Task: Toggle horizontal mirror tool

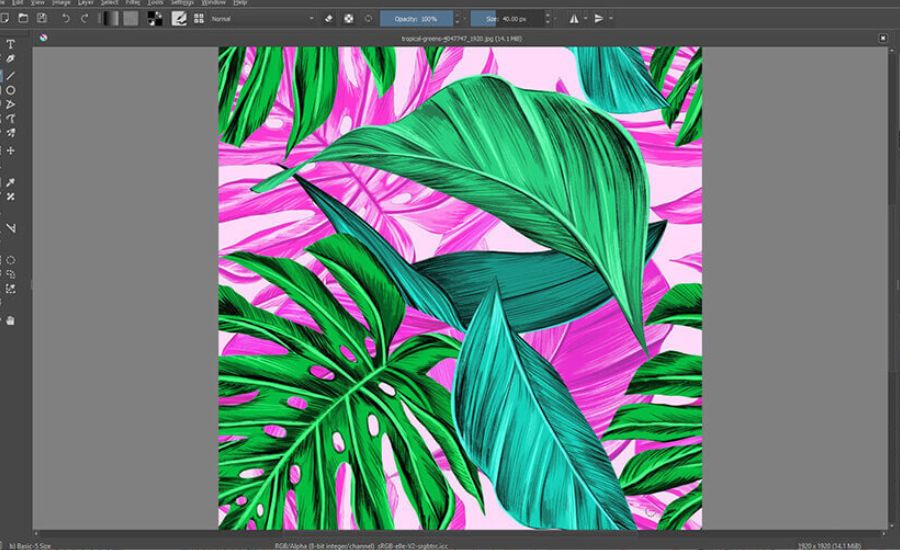Action: point(574,18)
